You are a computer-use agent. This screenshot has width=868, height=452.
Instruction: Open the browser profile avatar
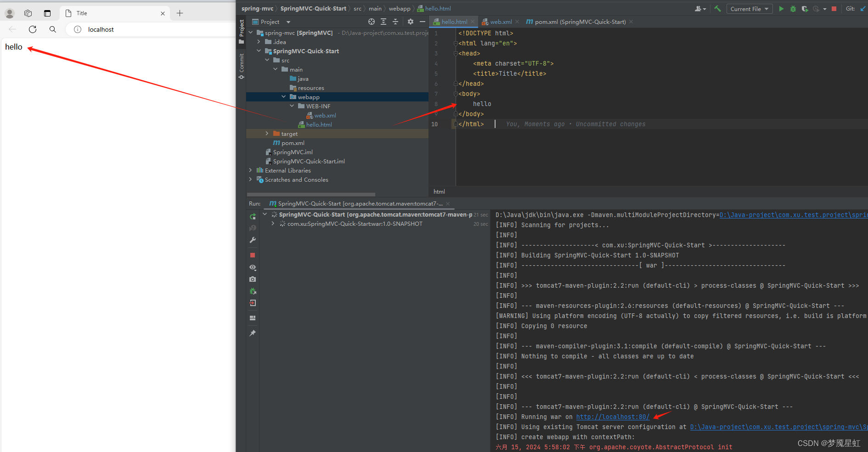click(x=10, y=13)
